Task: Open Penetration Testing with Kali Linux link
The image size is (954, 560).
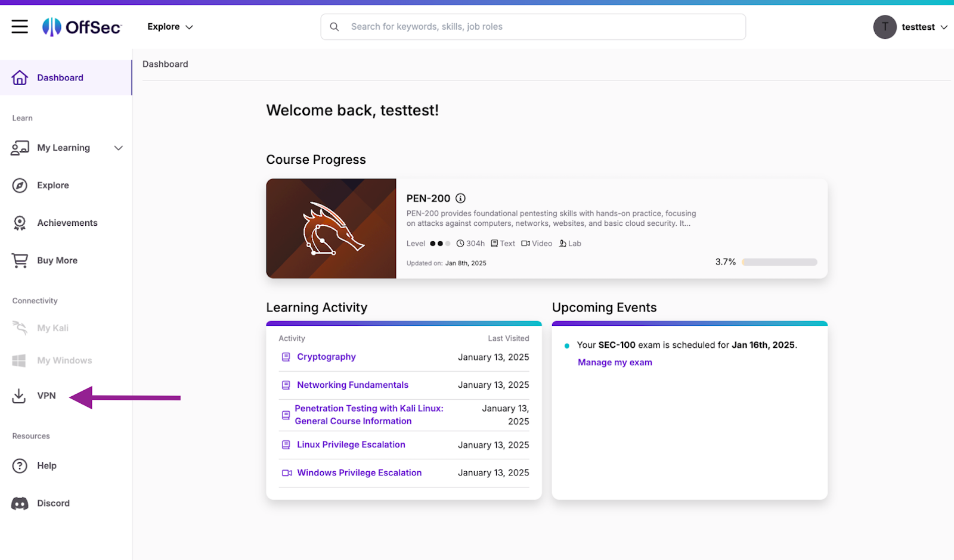Action: click(x=369, y=415)
